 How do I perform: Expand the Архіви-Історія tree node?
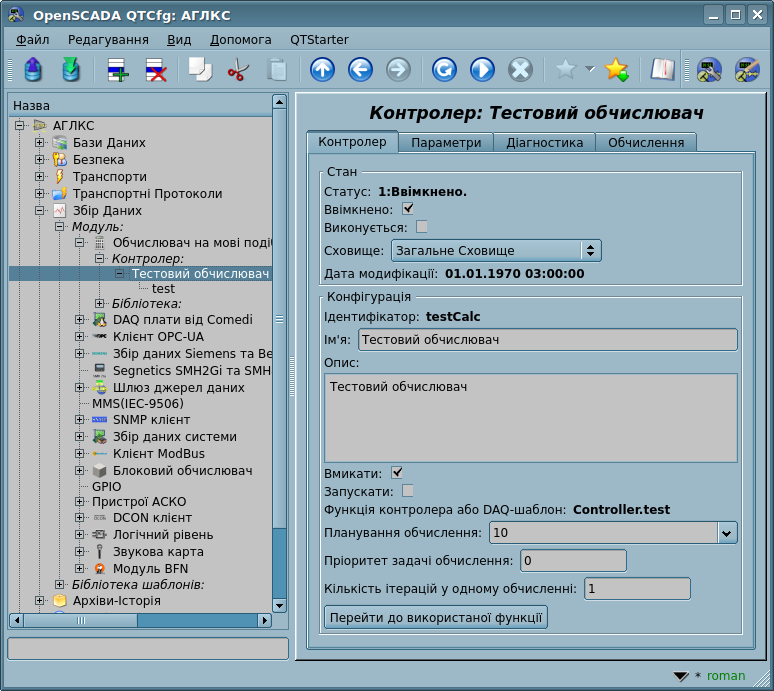click(40, 601)
